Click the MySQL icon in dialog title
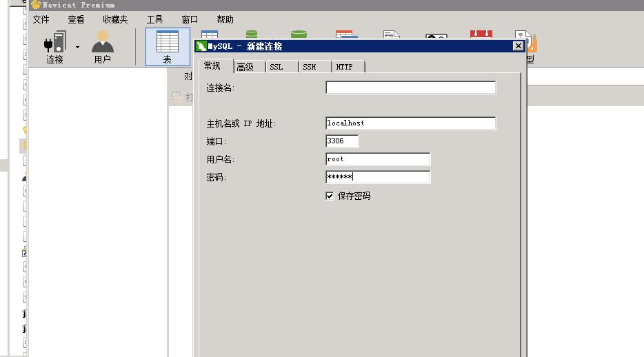This screenshot has height=357, width=644. coord(201,46)
